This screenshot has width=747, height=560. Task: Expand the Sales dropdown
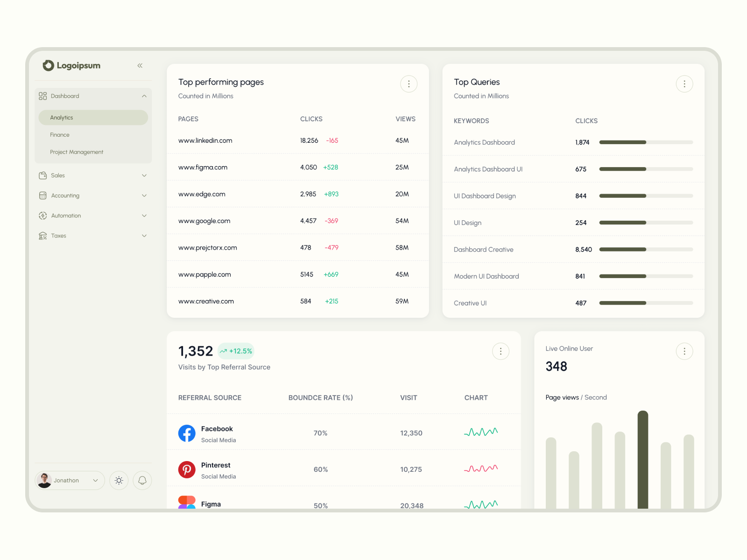[x=145, y=175]
